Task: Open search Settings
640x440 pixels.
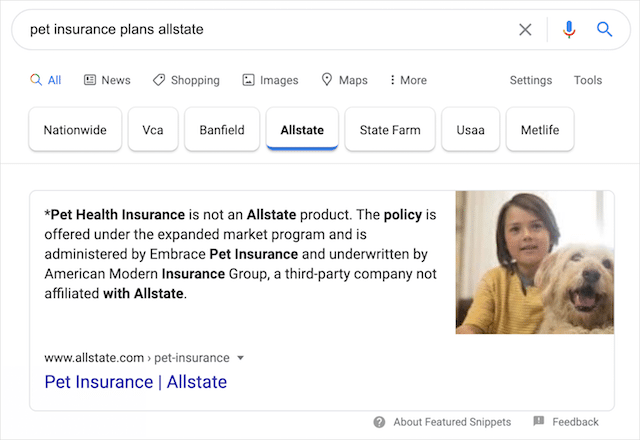Action: pos(530,80)
